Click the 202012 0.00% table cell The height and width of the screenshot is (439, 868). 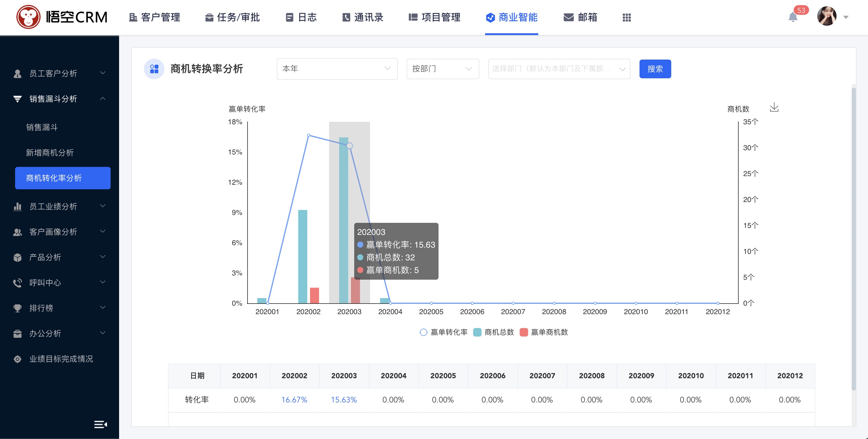[789, 400]
